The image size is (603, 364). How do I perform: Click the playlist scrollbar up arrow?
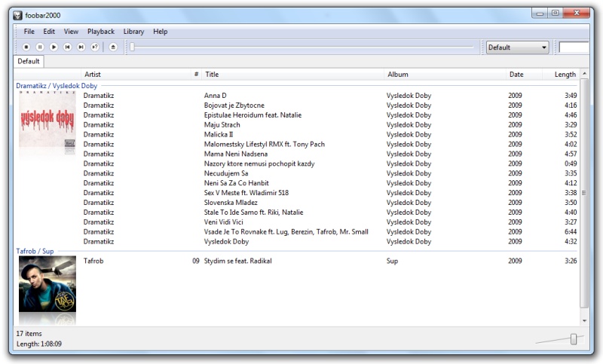pos(584,74)
